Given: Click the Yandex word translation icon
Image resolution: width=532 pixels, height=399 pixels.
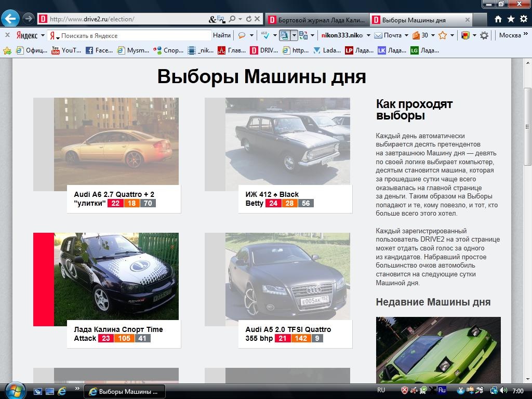Looking at the screenshot, I should point(303,35).
